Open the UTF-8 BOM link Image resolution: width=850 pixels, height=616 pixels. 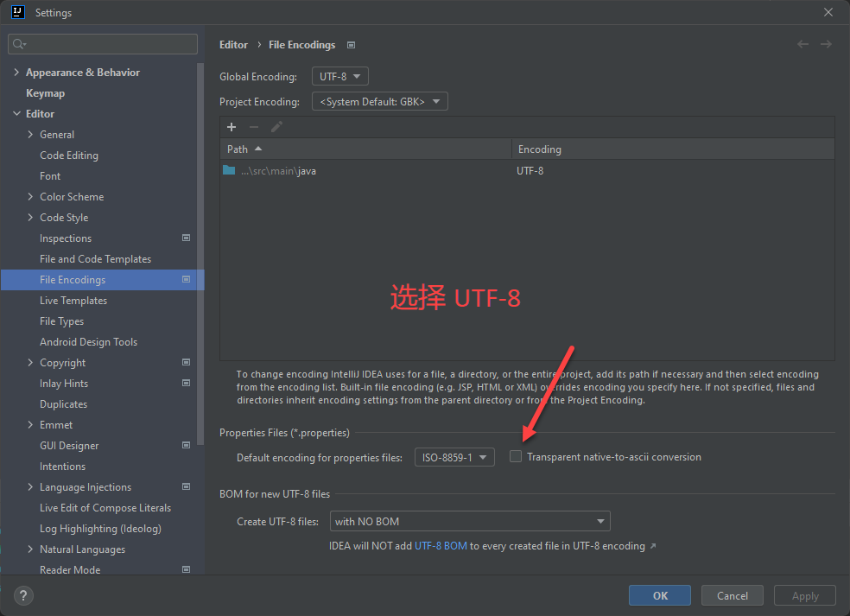[441, 546]
